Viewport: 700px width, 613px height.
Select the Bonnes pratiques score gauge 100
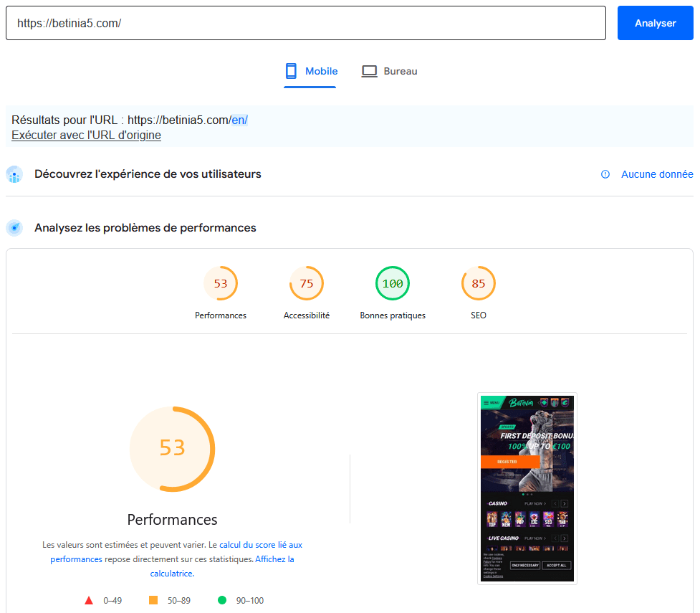coord(393,283)
